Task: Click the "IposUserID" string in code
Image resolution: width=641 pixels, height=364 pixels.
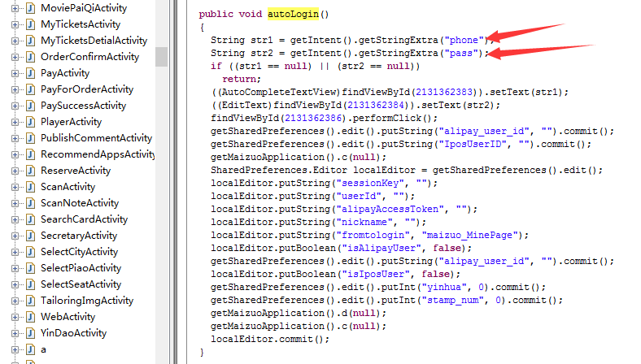Action: coord(475,144)
